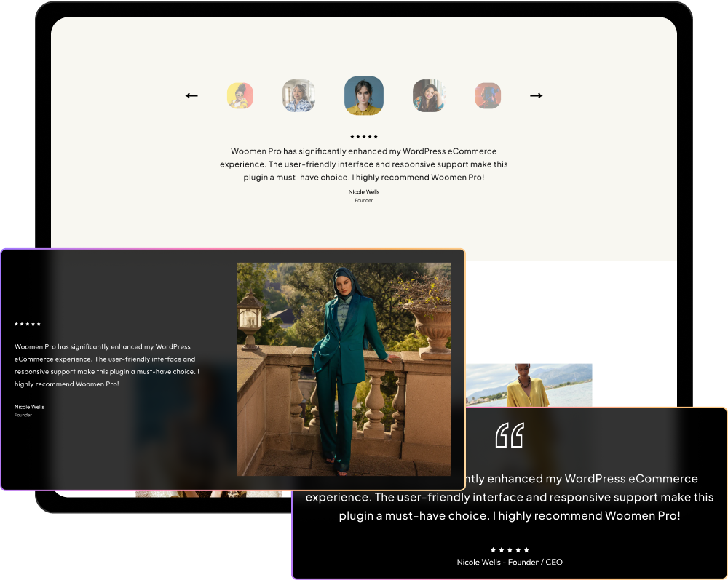Image resolution: width=728 pixels, height=580 pixels.
Task: Open the photo of the woman in teal suit
Action: (x=344, y=370)
